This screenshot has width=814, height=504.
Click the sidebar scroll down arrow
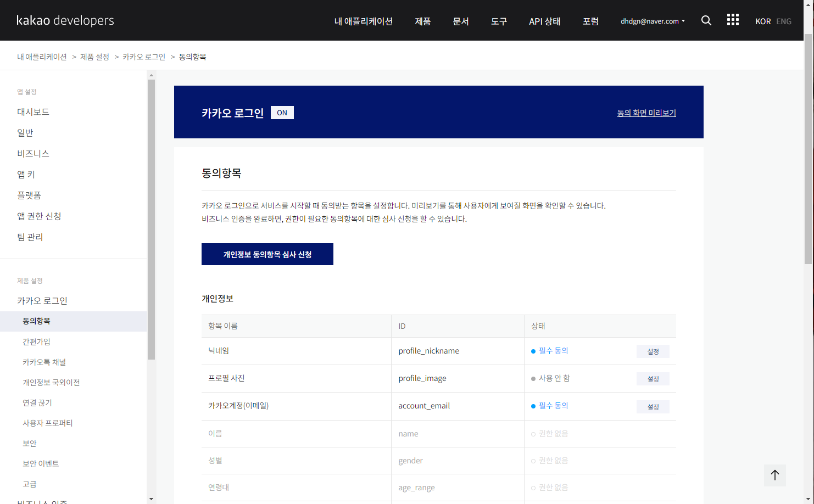152,499
